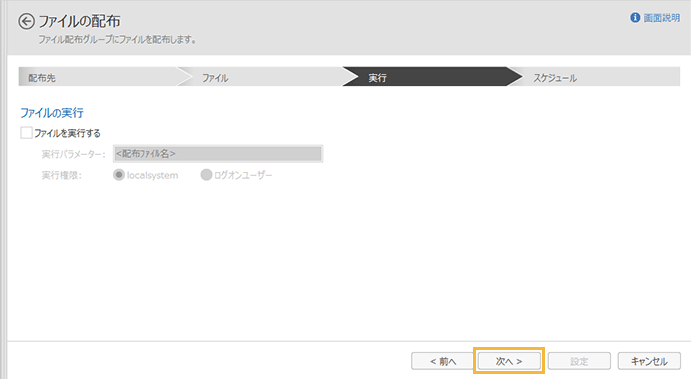Click the blue info icon
Screen dimensions: 691x379
(635, 18)
